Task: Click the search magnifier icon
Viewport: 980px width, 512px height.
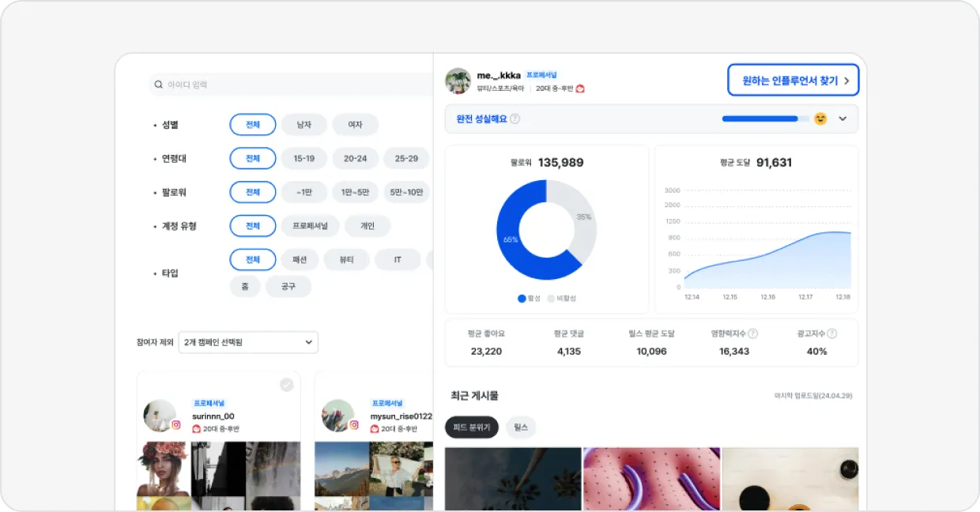Action: tap(159, 85)
